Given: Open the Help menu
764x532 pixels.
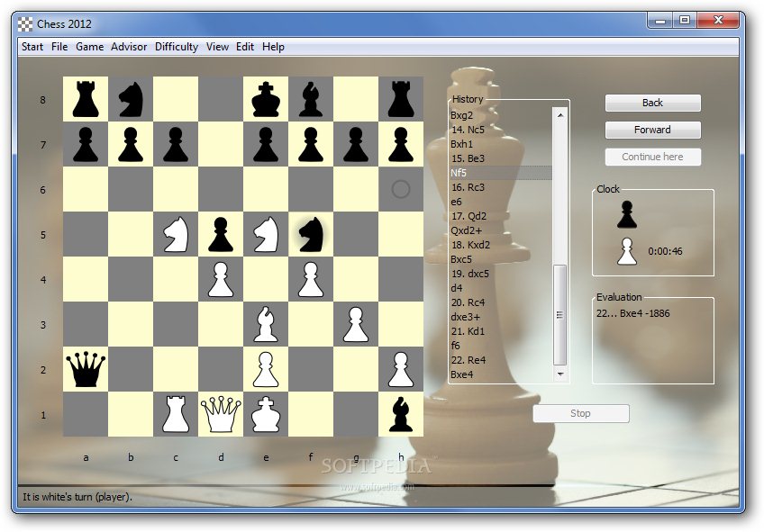Looking at the screenshot, I should tap(273, 47).
